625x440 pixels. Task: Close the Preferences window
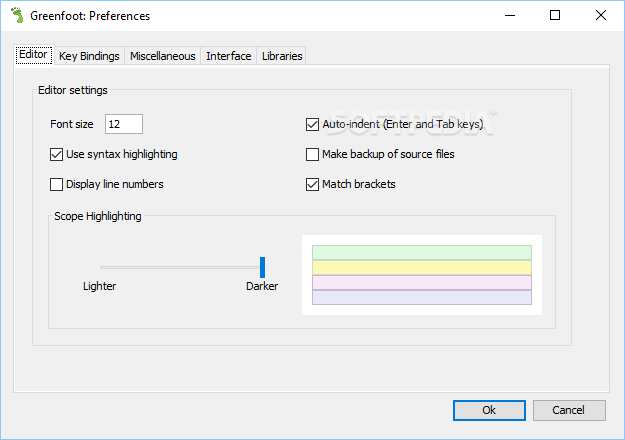click(x=601, y=16)
